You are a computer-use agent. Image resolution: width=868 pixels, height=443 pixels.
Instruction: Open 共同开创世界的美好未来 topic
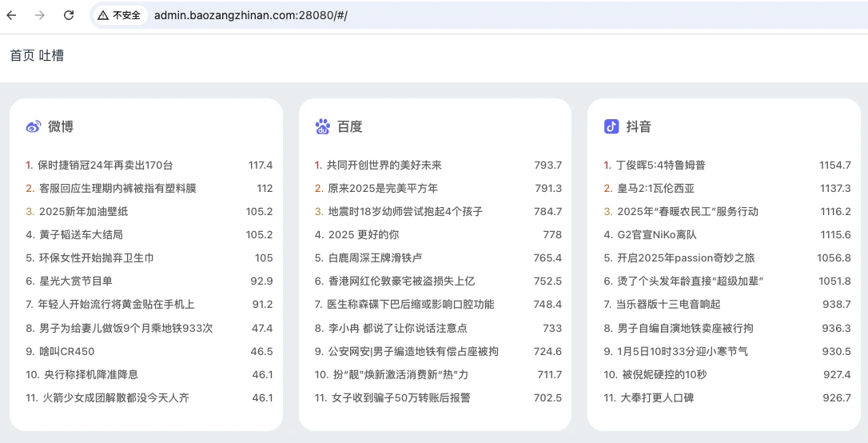pyautogui.click(x=384, y=165)
